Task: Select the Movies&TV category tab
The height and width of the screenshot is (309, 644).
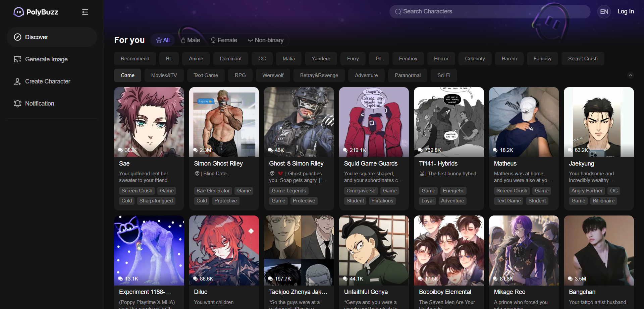Action: [164, 75]
